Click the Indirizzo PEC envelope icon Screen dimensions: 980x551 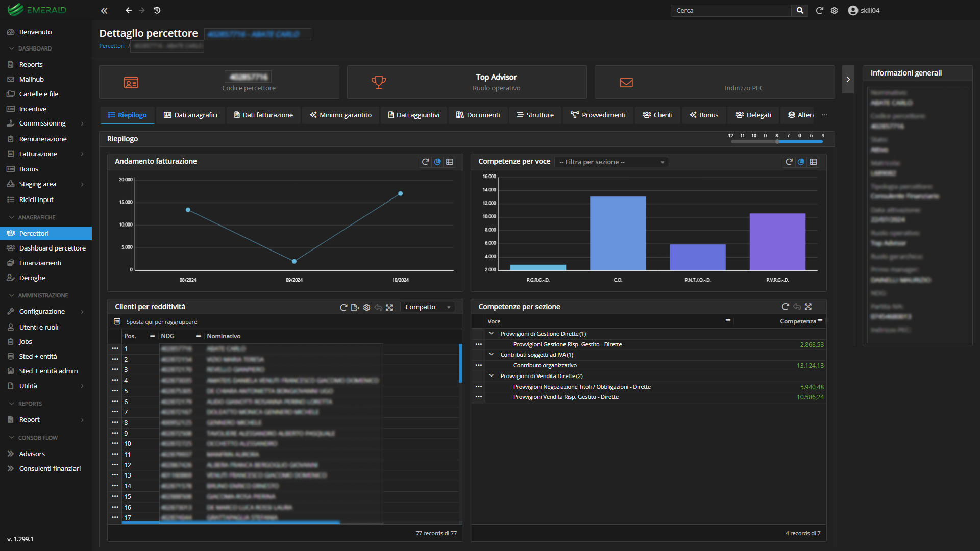[x=626, y=82]
